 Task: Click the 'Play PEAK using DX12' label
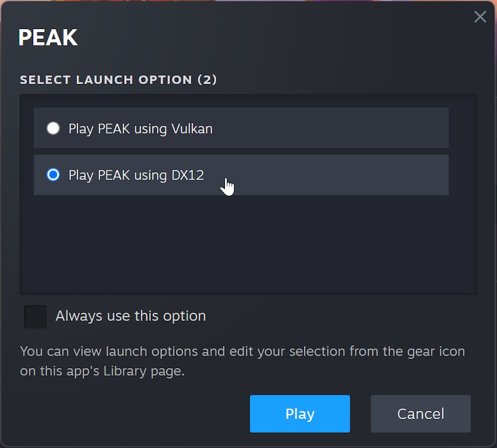pyautogui.click(x=136, y=175)
